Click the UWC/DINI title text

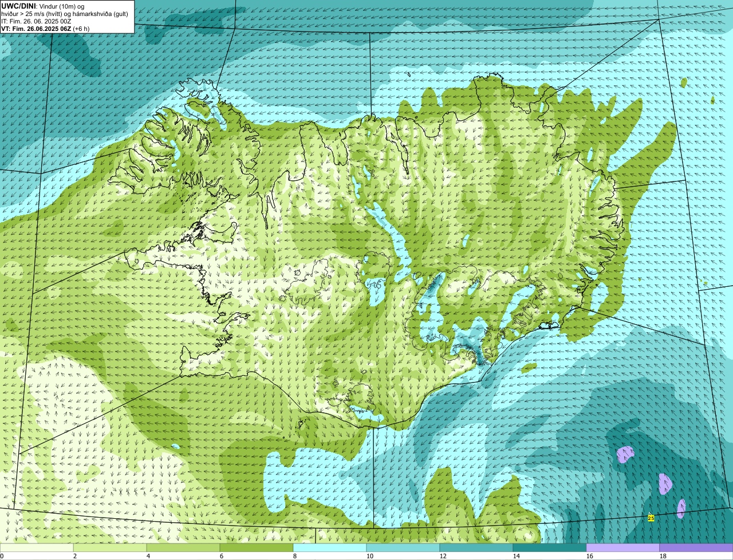click(18, 6)
